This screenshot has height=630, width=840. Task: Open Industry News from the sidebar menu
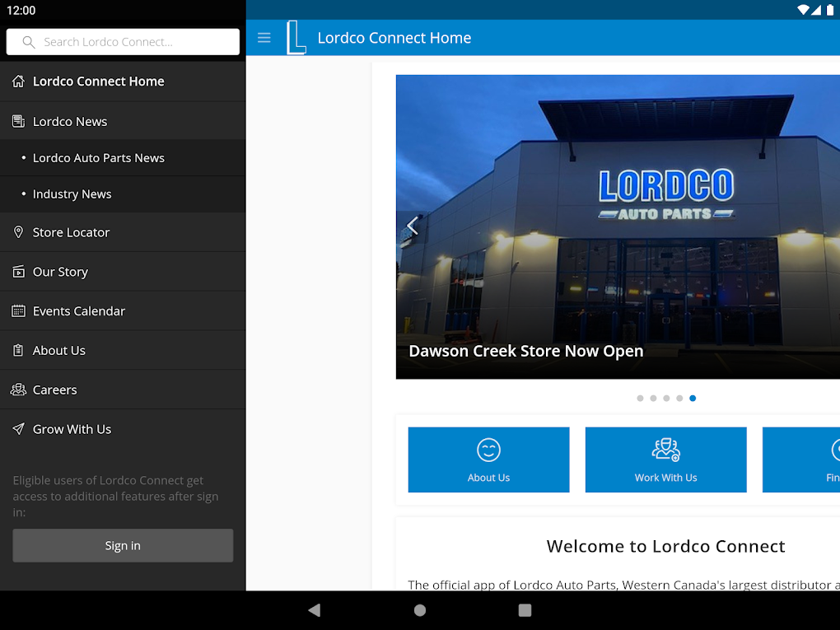tap(72, 194)
